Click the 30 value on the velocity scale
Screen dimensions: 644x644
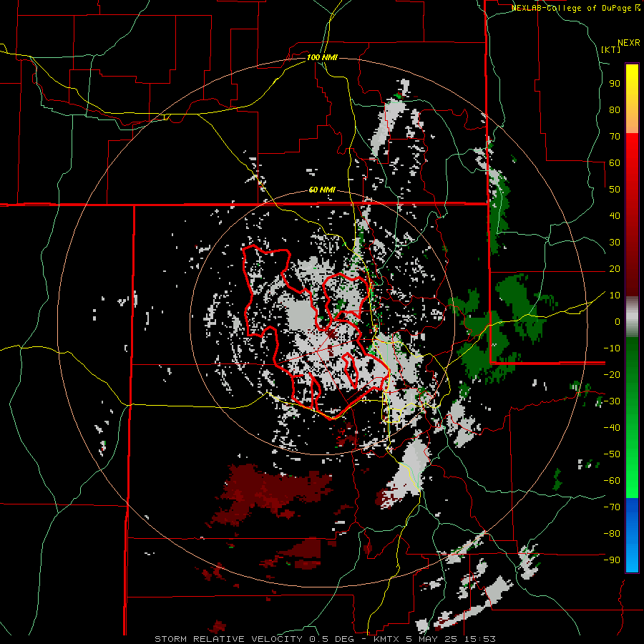point(615,243)
